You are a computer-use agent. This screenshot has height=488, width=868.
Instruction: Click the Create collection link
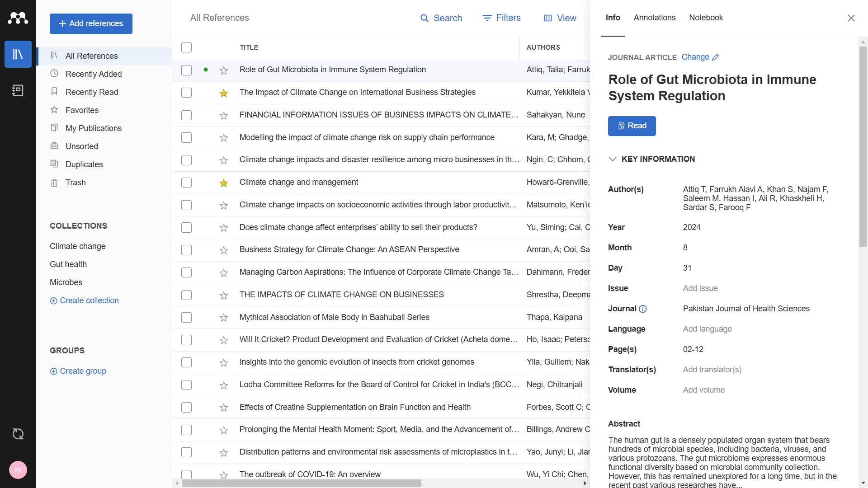[x=85, y=301]
